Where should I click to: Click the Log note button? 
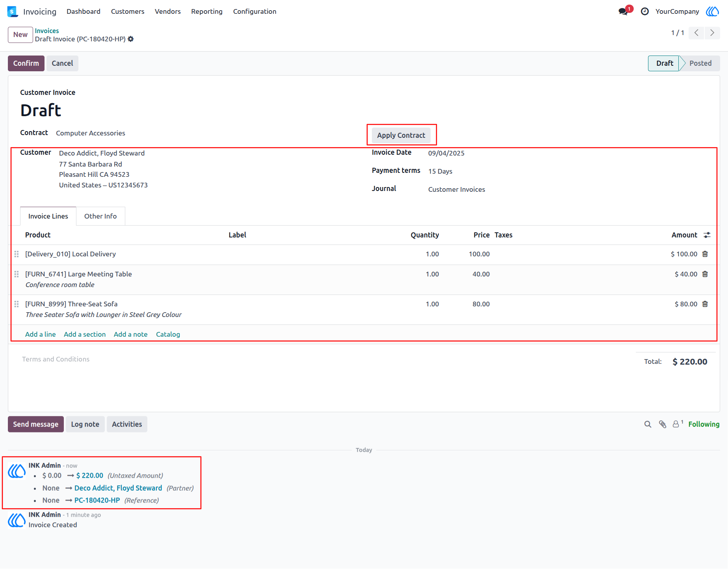pos(85,424)
